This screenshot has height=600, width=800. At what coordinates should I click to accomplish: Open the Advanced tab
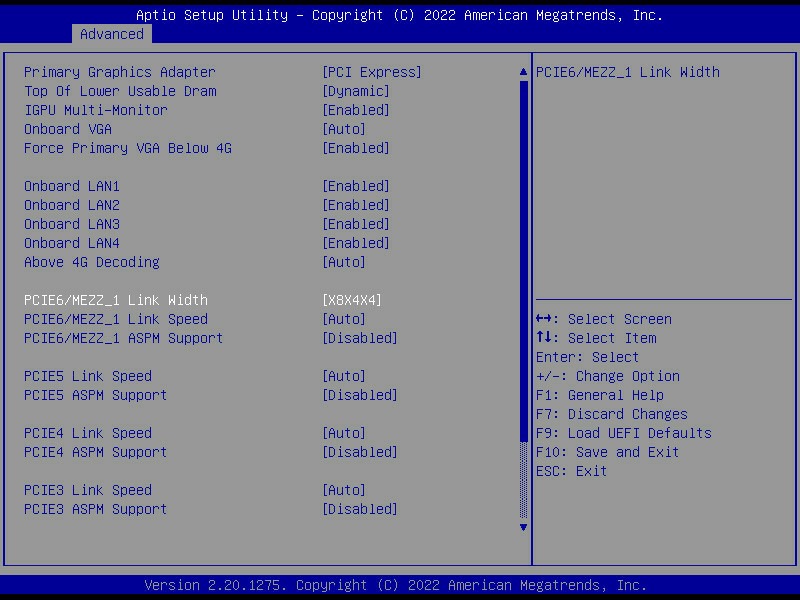point(111,34)
